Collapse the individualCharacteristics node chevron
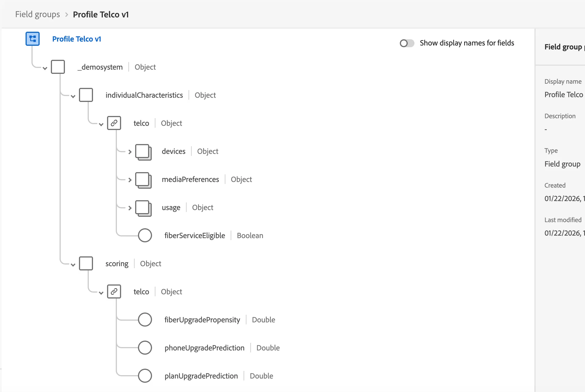The width and height of the screenshot is (585, 392). (73, 96)
